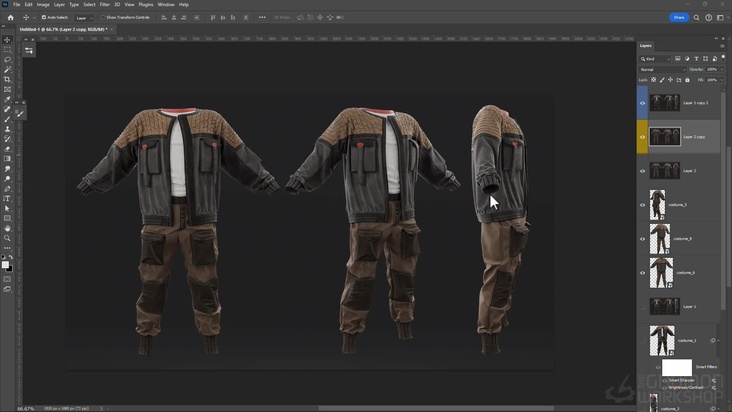Select the Rectangular Marquee tool
The width and height of the screenshot is (732, 412).
tap(7, 49)
